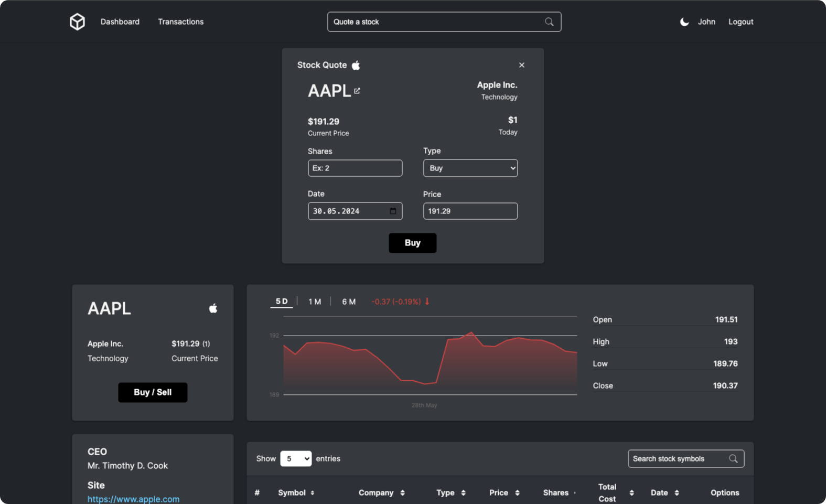
Task: Click Mr. Timothy D. Cook text
Action: (127, 466)
